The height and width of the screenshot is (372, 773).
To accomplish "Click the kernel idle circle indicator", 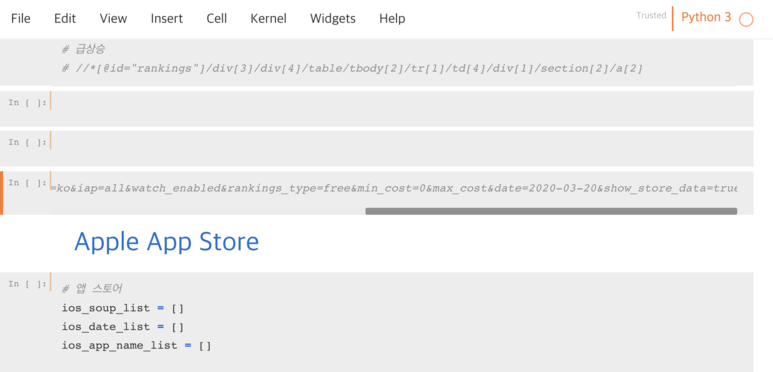I will pos(746,20).
